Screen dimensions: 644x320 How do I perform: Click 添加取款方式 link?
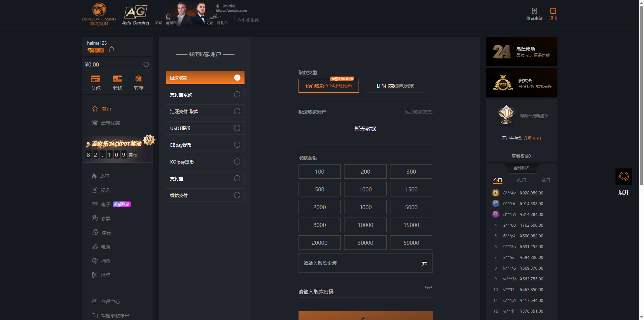tap(418, 112)
